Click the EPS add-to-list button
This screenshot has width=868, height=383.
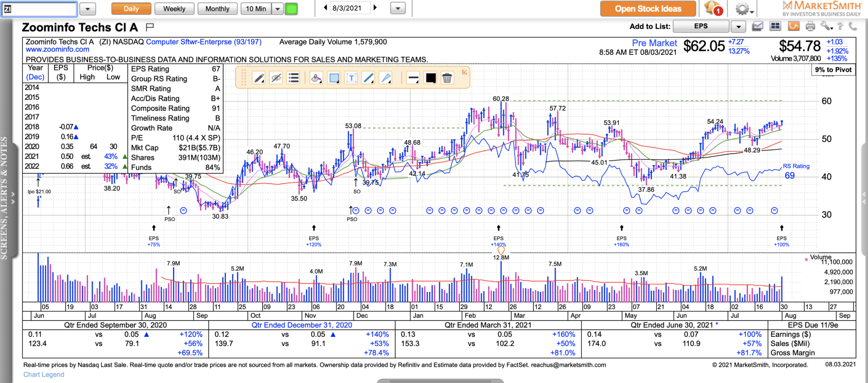[701, 26]
